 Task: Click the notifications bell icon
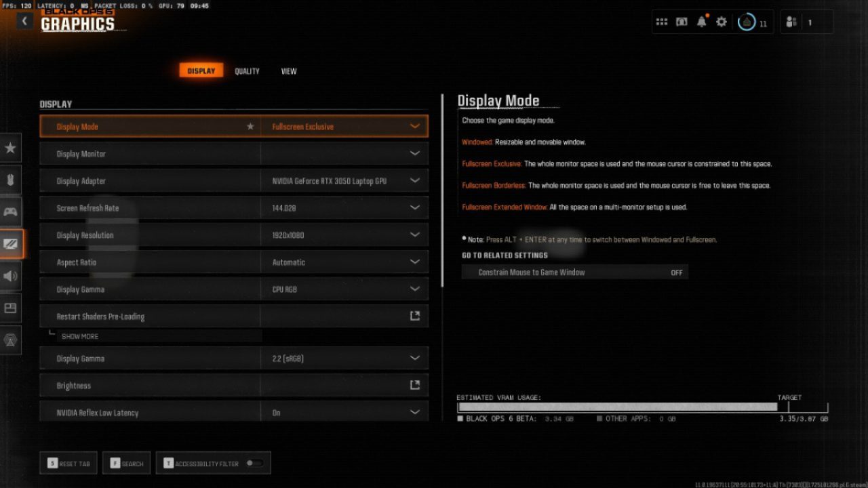[x=701, y=22]
